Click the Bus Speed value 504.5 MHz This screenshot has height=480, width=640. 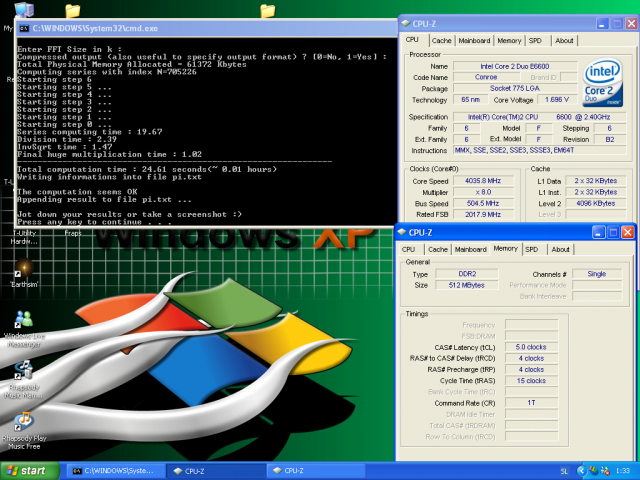[x=483, y=203]
